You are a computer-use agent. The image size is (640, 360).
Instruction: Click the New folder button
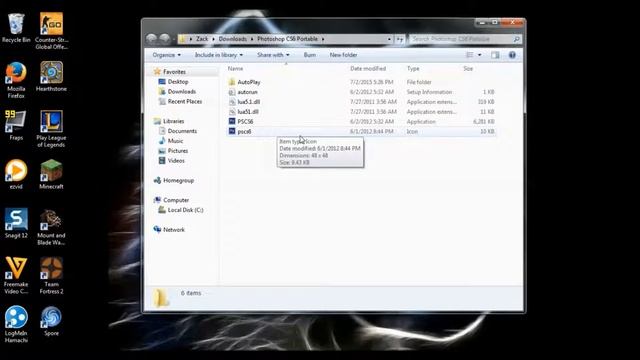pos(343,55)
